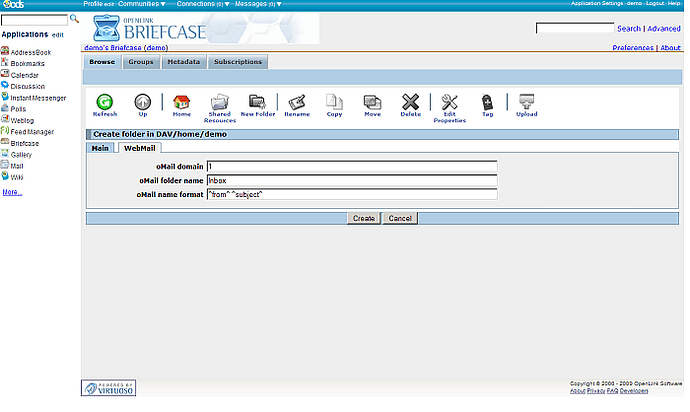The image size is (690, 412).
Task: Switch to the Browse tab
Action: [102, 62]
